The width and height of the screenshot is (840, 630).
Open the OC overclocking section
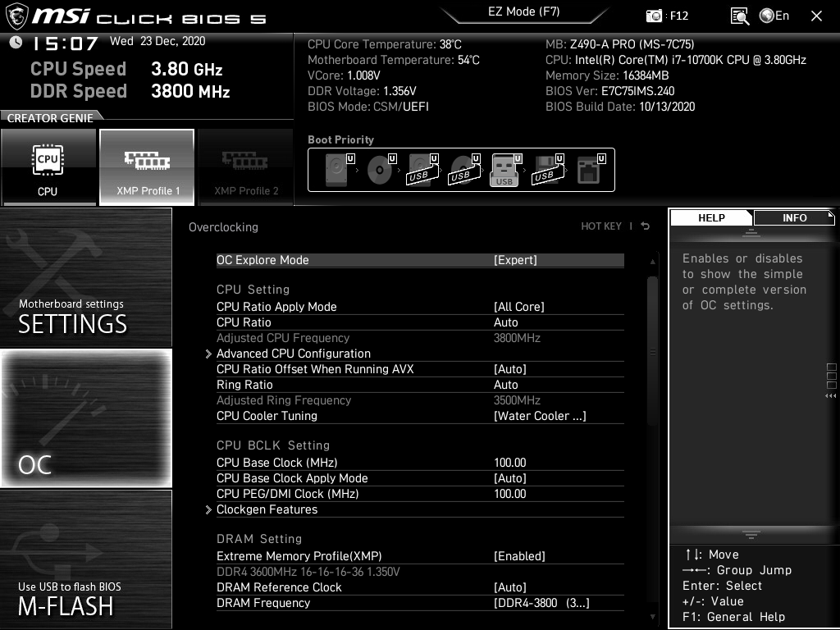(x=85, y=418)
